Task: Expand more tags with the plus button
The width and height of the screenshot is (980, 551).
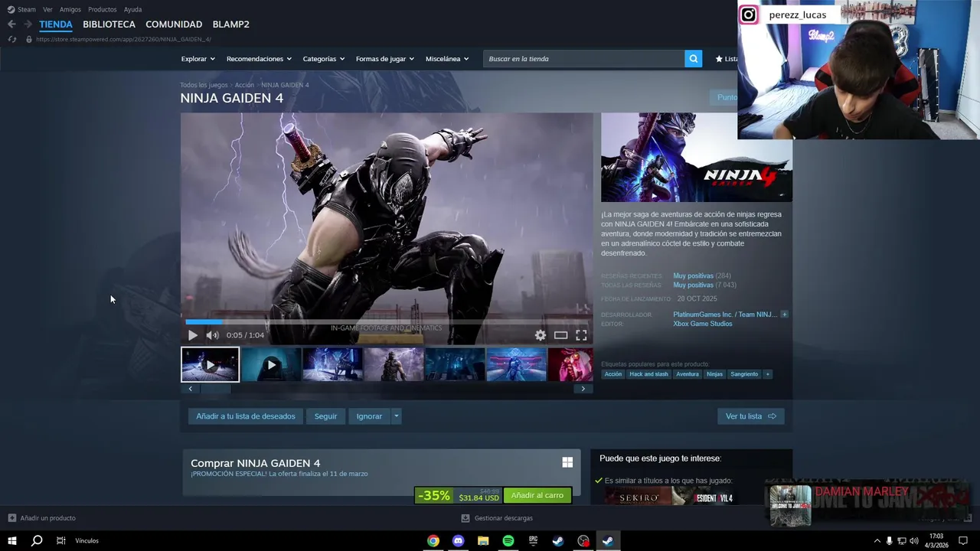Action: click(767, 374)
